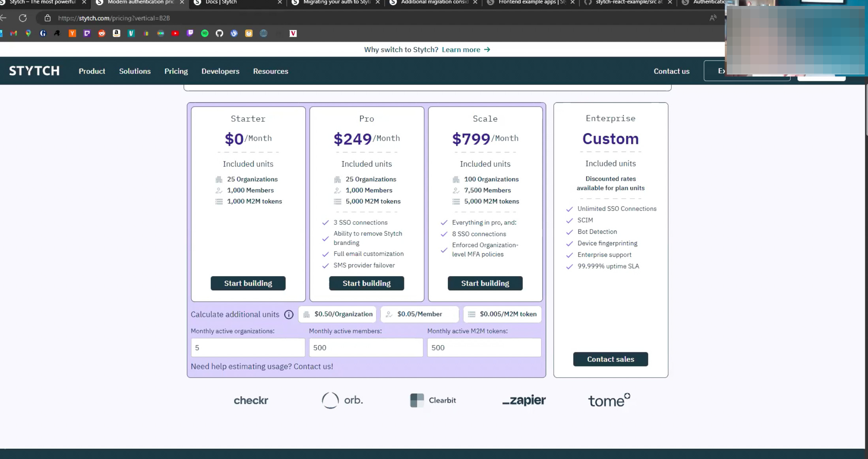Click the browser reload icon

[x=23, y=18]
